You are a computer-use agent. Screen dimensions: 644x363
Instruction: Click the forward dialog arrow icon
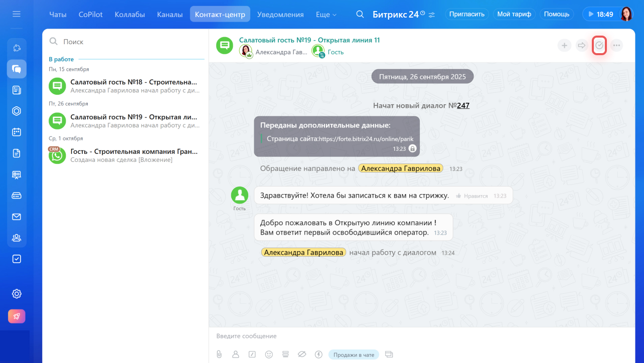pyautogui.click(x=582, y=46)
